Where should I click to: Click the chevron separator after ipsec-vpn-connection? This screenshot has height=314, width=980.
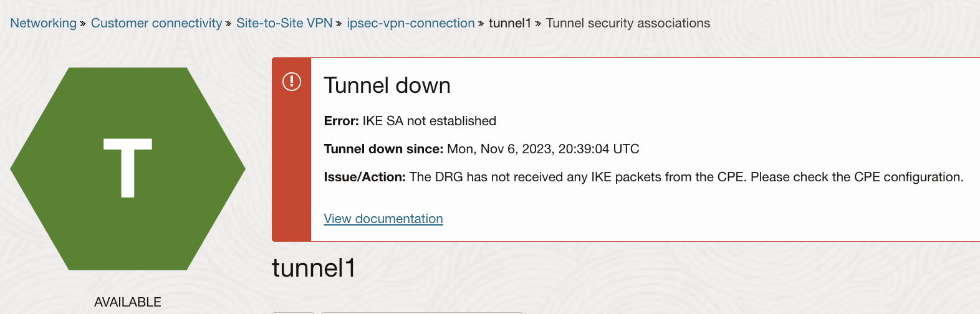coord(481,24)
